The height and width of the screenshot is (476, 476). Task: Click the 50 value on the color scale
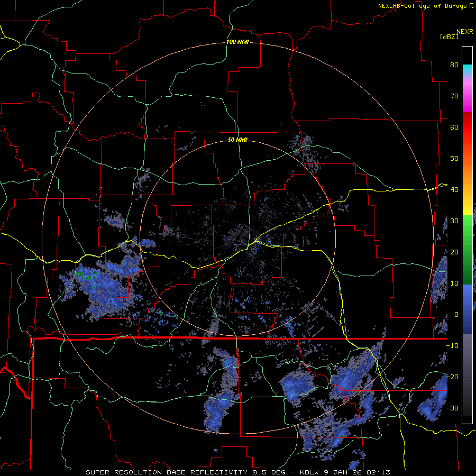point(454,159)
